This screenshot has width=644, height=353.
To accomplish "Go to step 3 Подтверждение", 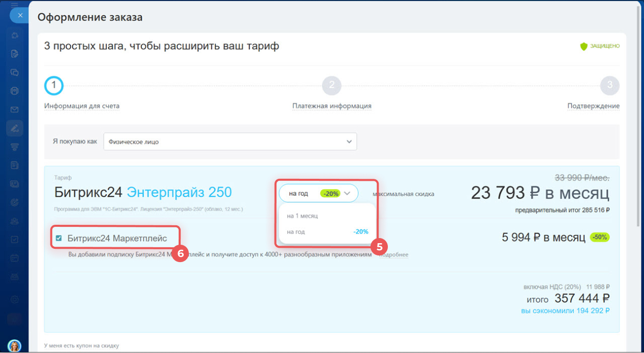I will [609, 86].
